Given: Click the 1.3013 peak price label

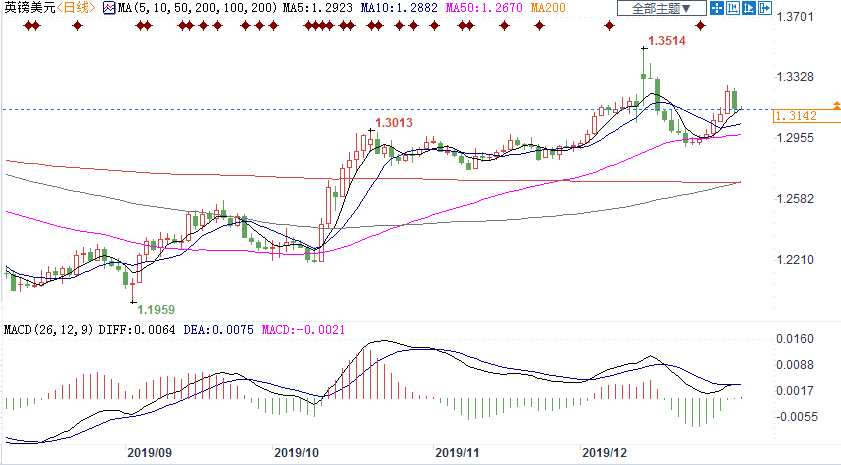Looking at the screenshot, I should 391,122.
